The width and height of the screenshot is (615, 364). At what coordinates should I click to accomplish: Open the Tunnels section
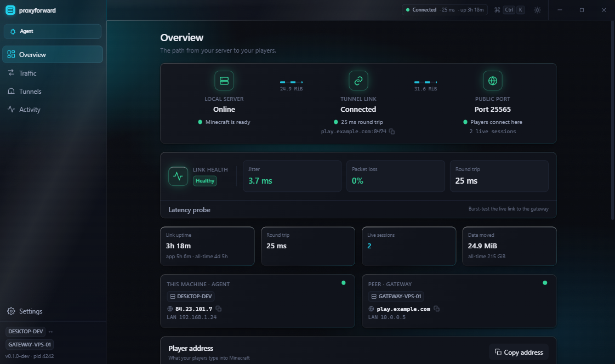point(53,92)
